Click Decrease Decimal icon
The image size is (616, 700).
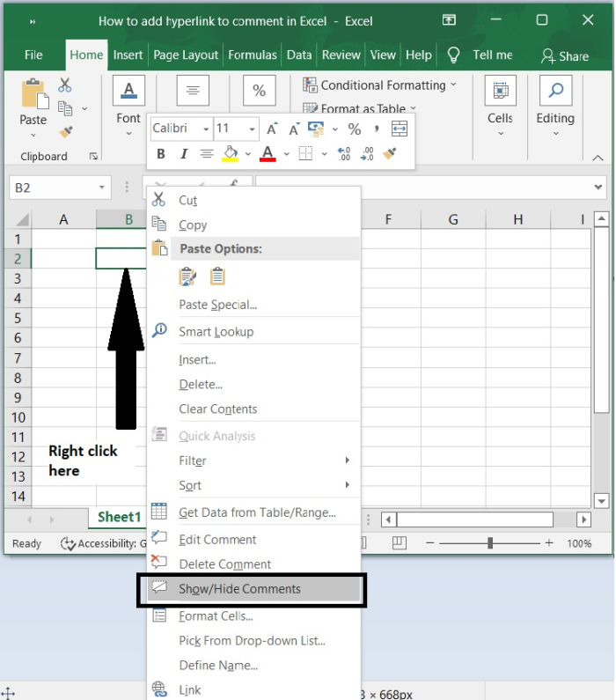[x=367, y=154]
